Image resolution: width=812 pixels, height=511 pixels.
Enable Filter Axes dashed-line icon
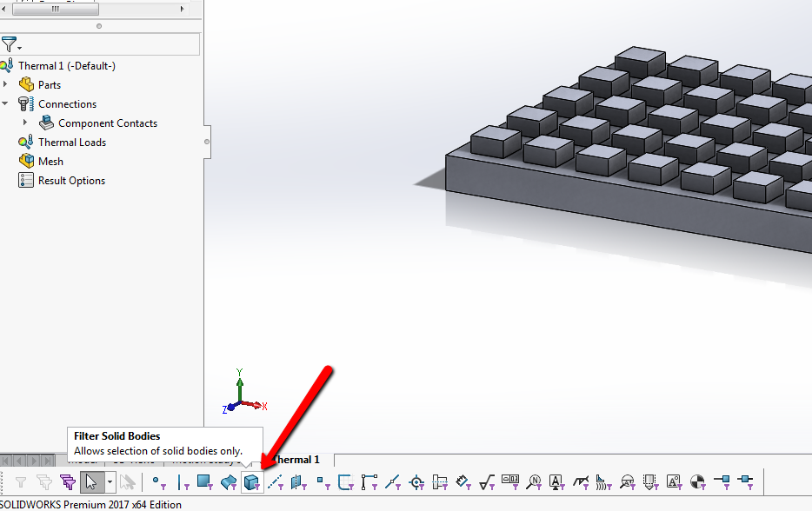(x=276, y=482)
